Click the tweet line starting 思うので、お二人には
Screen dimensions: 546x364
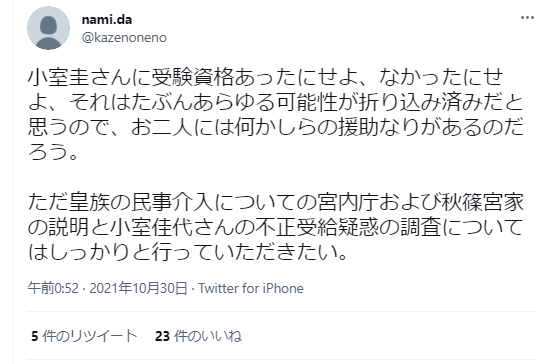pos(276,127)
